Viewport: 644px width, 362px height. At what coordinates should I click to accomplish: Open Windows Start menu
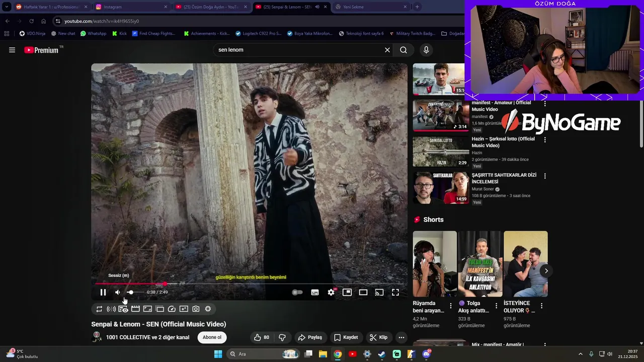(218, 354)
